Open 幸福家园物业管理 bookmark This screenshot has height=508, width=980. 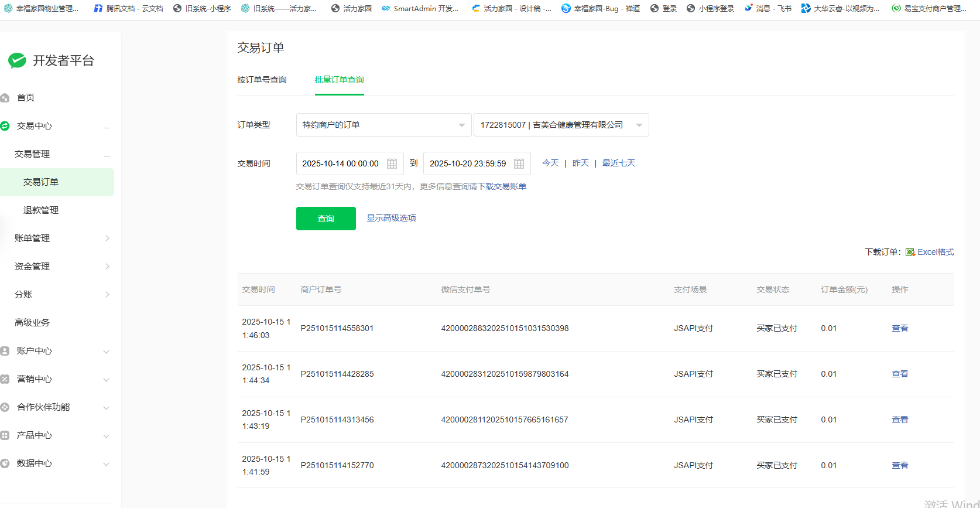[41, 8]
